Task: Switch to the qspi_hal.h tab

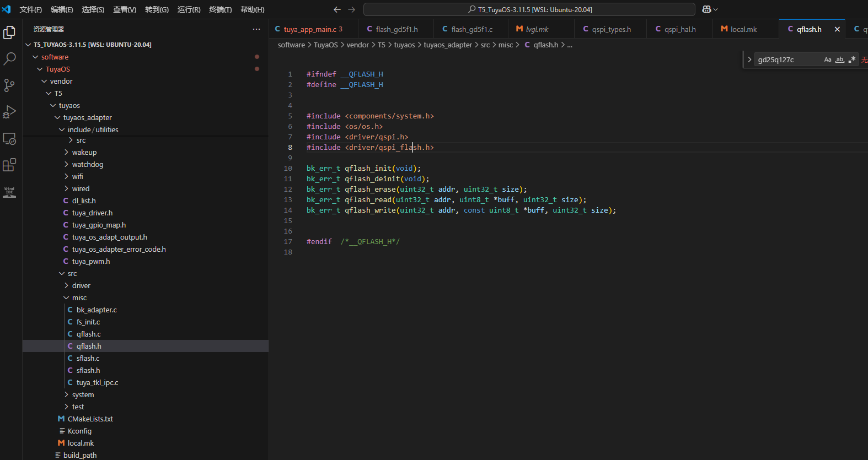Action: coord(679,29)
